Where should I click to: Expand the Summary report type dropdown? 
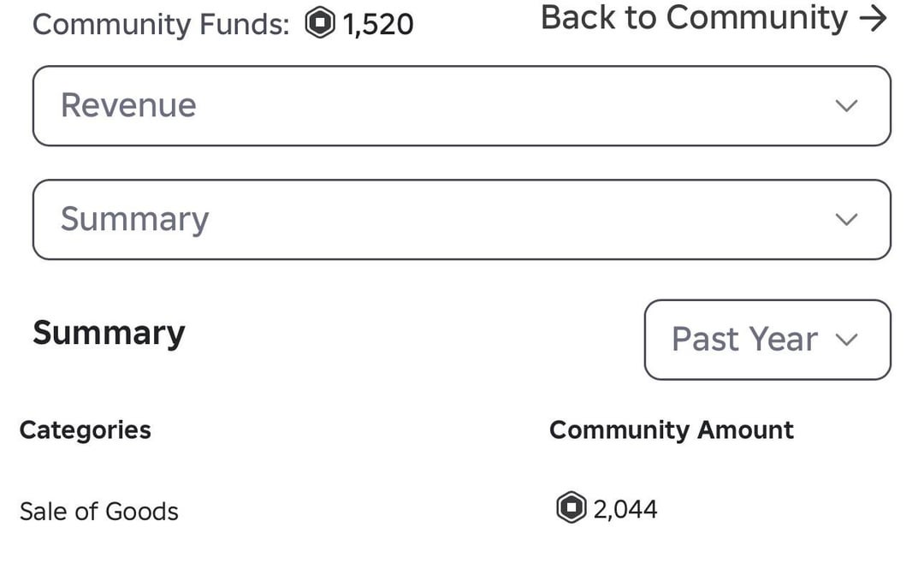462,219
